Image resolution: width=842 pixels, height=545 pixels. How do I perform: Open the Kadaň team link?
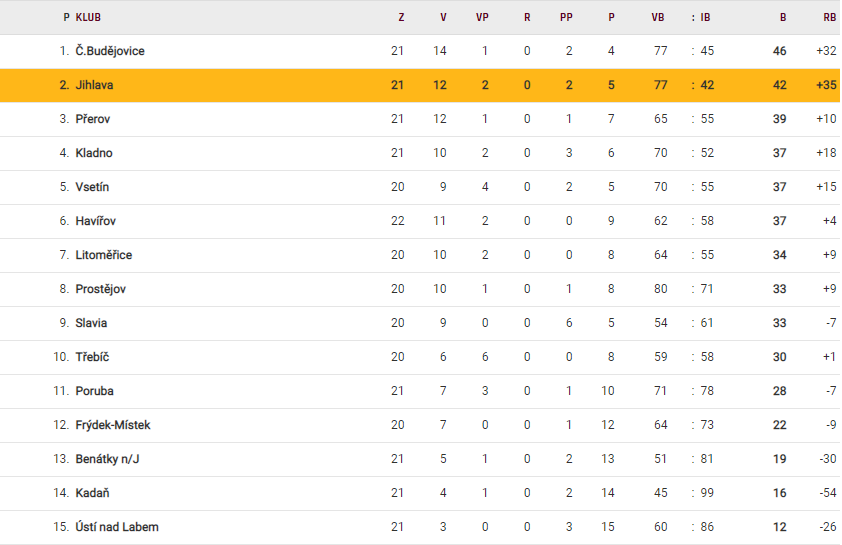pyautogui.click(x=92, y=493)
